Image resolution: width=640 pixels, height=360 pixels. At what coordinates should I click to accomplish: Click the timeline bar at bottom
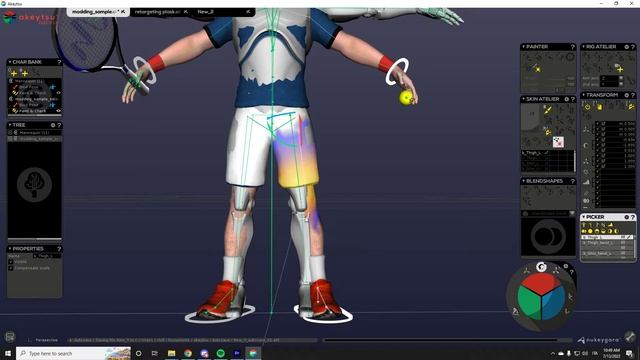[447, 340]
